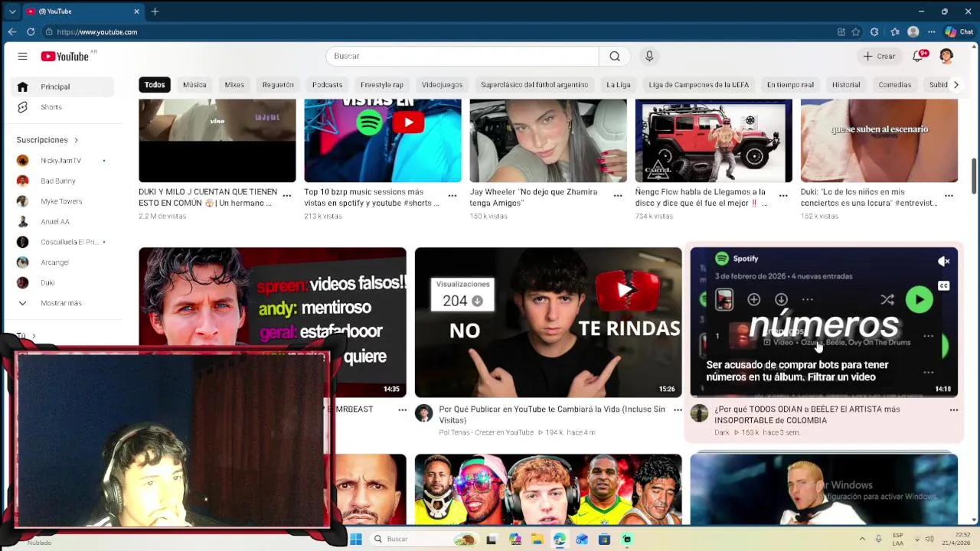Screen dimensions: 980x551
Task: Expand the Suscripciones section
Action: point(47,140)
